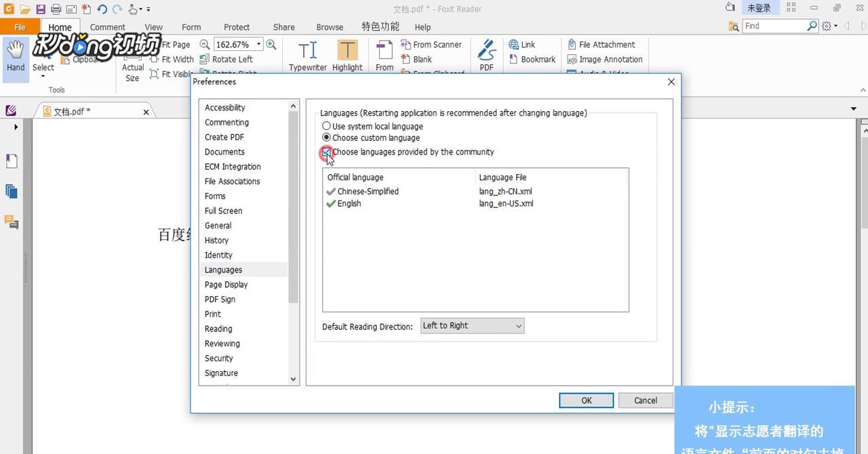
Task: Open the Pages panel in left sidebar
Action: pos(12,161)
